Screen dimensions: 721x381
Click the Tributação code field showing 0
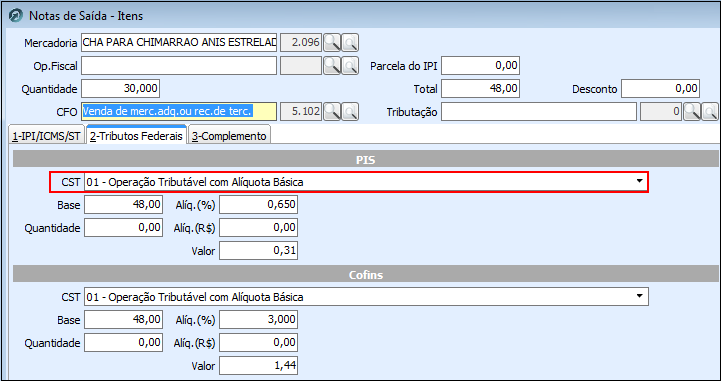pyautogui.click(x=661, y=112)
